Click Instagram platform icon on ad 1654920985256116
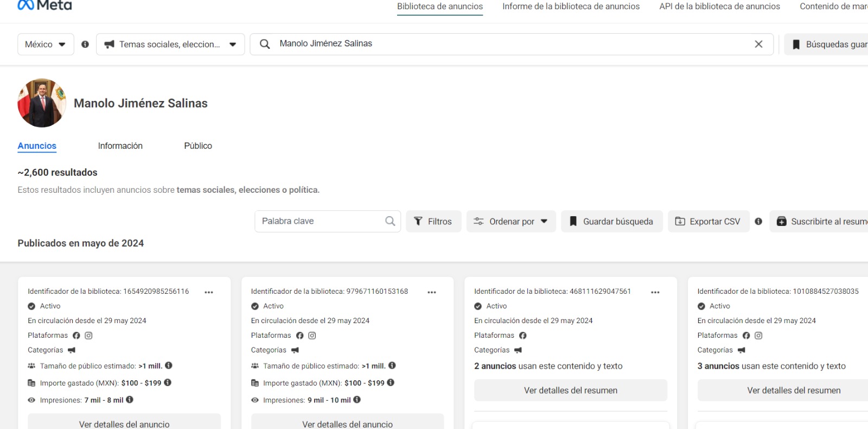The image size is (868, 429). coord(88,336)
